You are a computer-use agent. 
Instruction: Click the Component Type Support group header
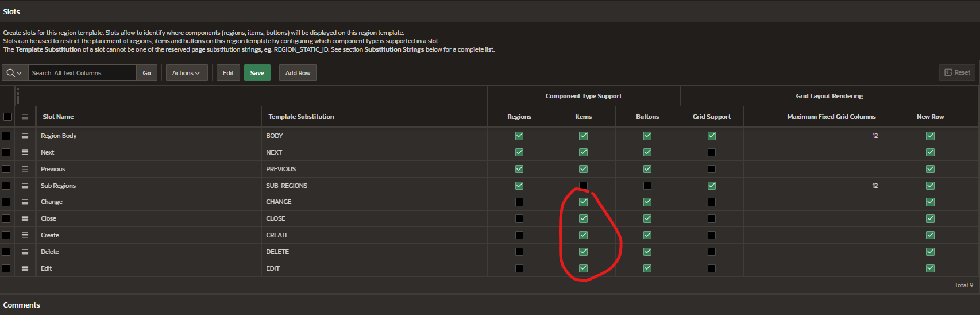pos(583,96)
